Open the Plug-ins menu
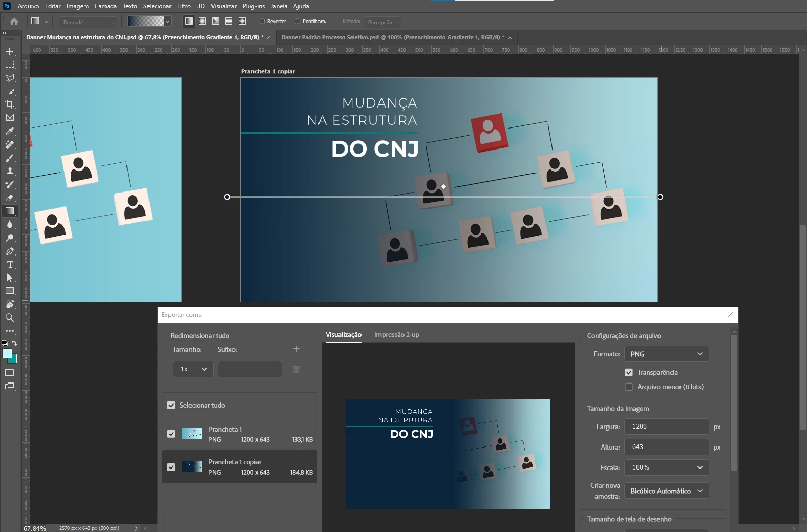Screen dimensions: 807x532 (x=253, y=6)
